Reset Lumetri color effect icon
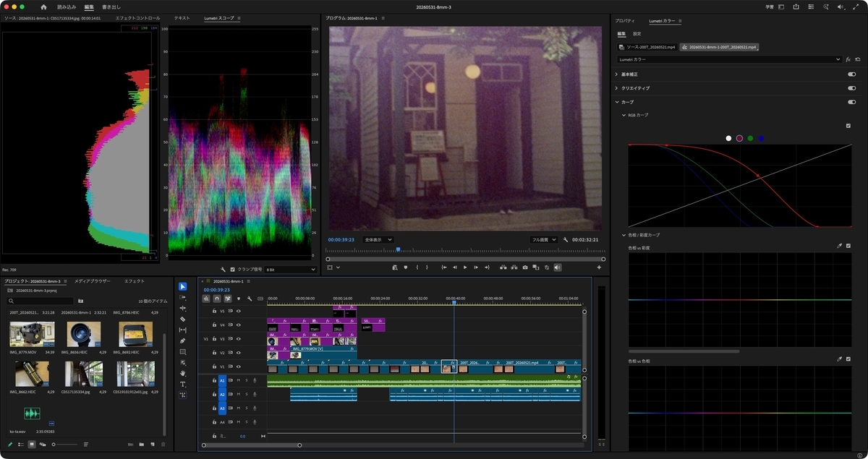The height and width of the screenshot is (459, 868). 857,59
